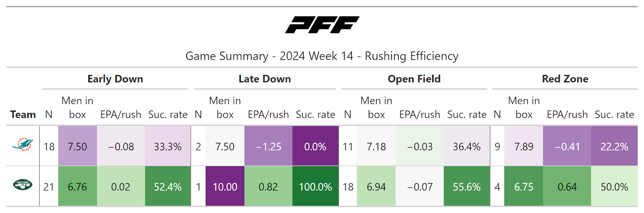Click the Dolphins 22.2% red zone cell
The width and height of the screenshot is (644, 213).
pyautogui.click(x=614, y=146)
